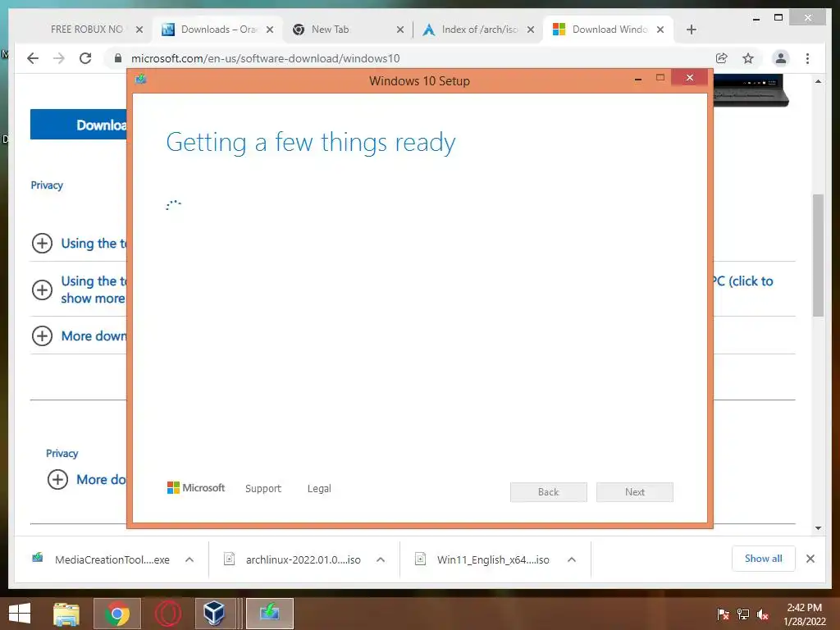This screenshot has height=630, width=840.
Task: Close the FREE ROBUX tab
Action: point(139,30)
